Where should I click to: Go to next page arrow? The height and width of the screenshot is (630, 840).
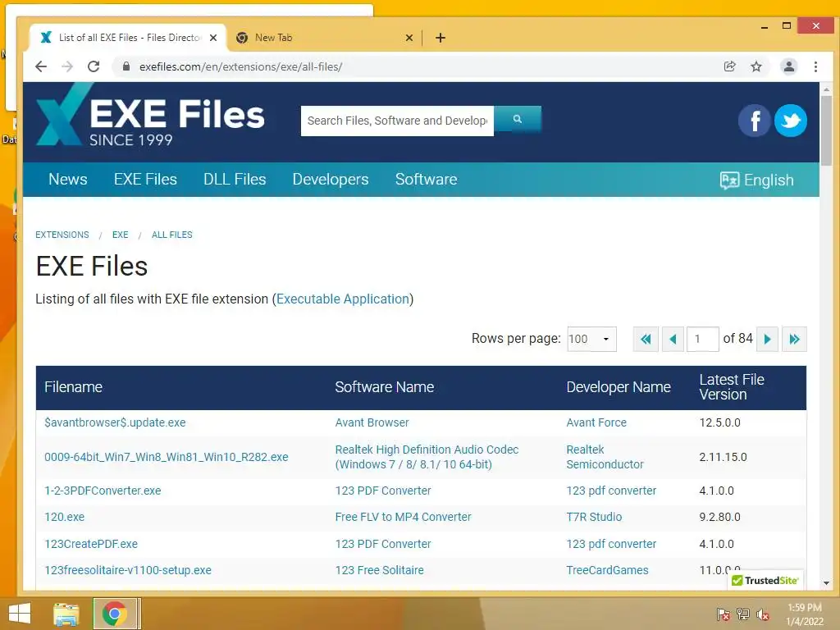767,339
